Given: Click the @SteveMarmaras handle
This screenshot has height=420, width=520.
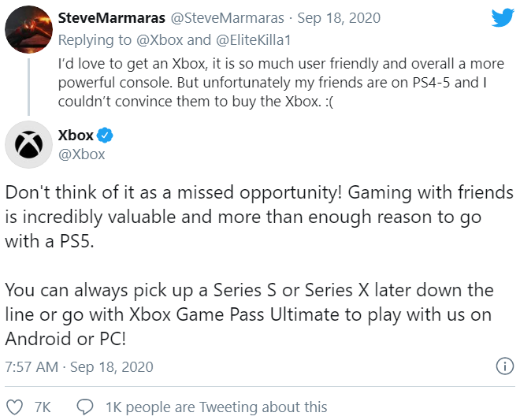Looking at the screenshot, I should pyautogui.click(x=225, y=17).
